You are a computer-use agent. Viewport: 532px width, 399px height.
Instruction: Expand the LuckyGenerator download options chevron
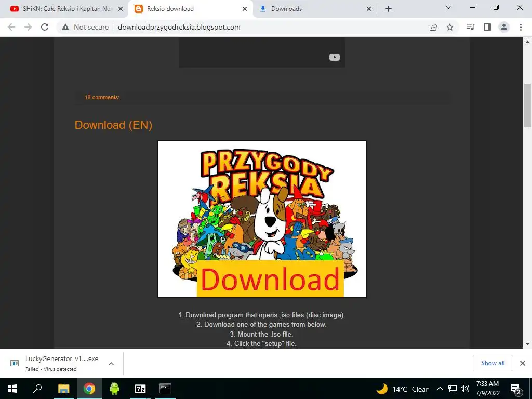pos(111,363)
